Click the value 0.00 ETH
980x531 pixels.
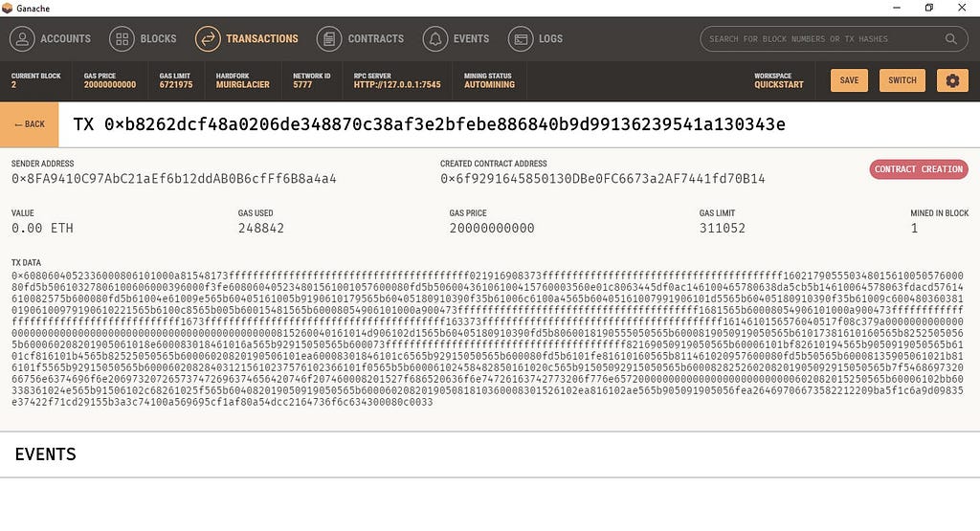pos(42,228)
